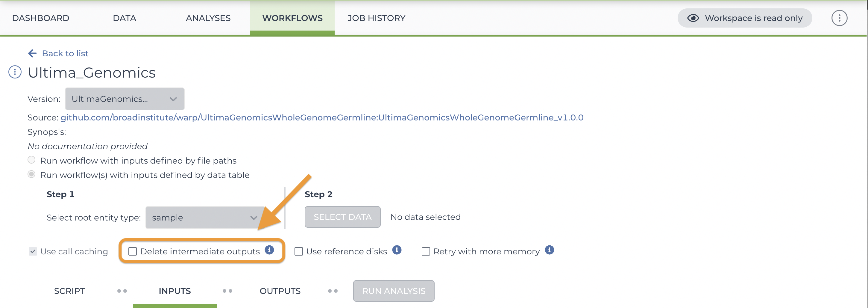The height and width of the screenshot is (308, 868).
Task: Select run workflow(s) with data table radio
Action: click(31, 174)
